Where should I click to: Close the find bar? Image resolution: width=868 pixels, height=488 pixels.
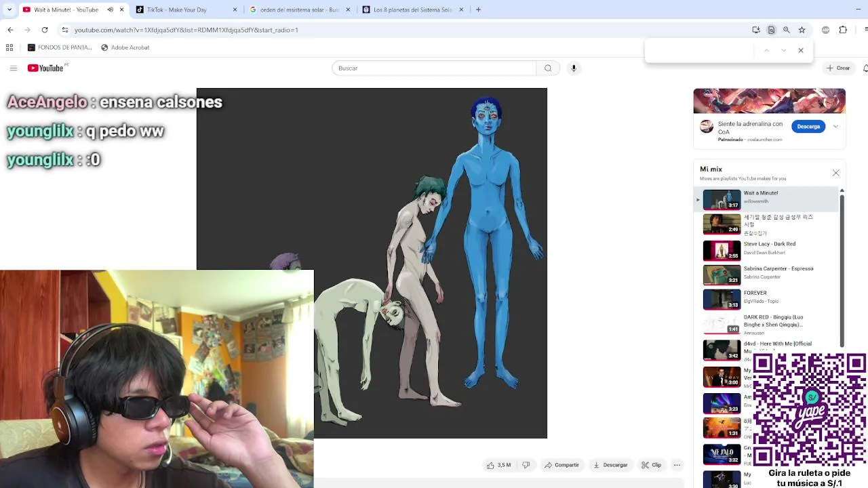[801, 50]
